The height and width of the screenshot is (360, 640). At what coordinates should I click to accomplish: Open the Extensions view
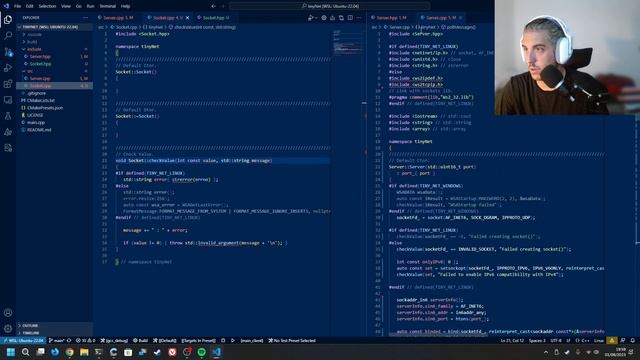click(8, 84)
